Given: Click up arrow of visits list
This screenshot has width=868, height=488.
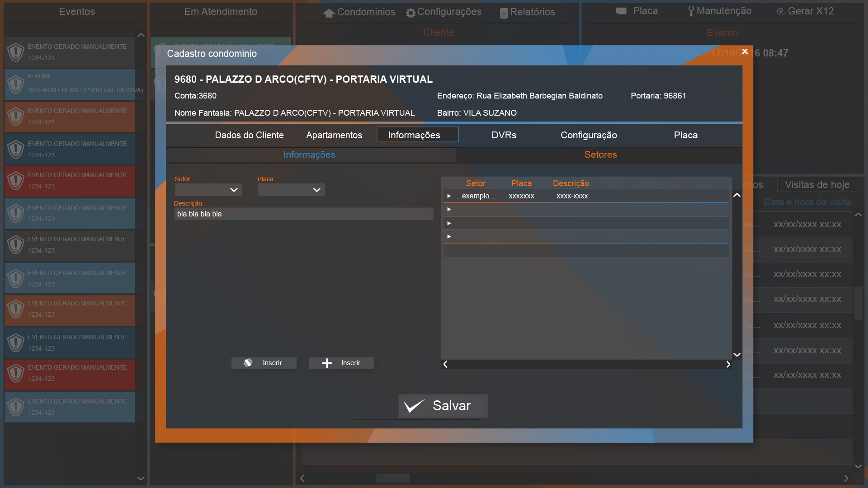Looking at the screenshot, I should (x=858, y=215).
